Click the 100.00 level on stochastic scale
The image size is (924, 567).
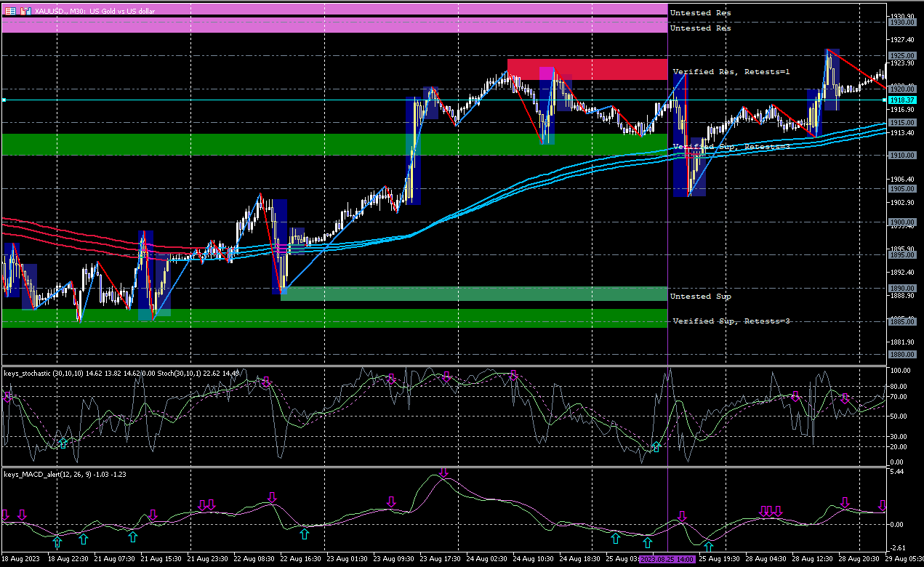[x=901, y=371]
